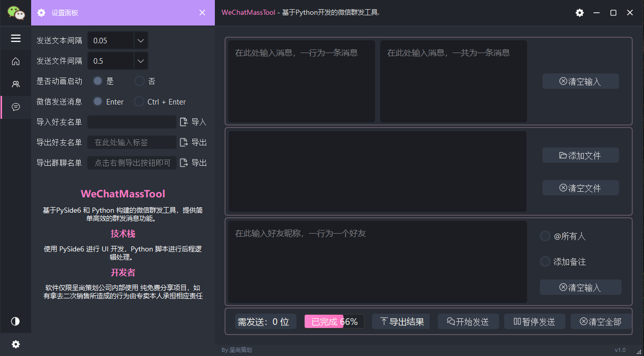The image size is (644, 356).
Task: Click the 开发者 heading
Action: (123, 272)
